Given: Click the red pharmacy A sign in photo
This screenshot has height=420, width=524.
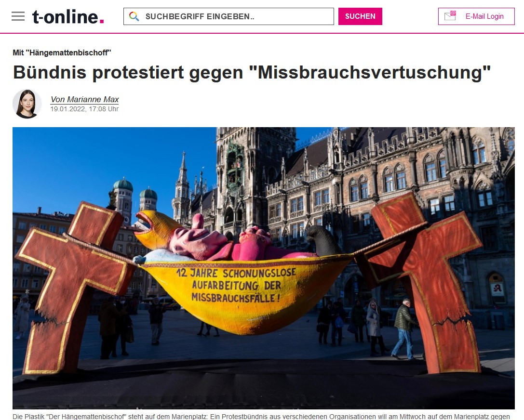Looking at the screenshot, I should (497, 288).
